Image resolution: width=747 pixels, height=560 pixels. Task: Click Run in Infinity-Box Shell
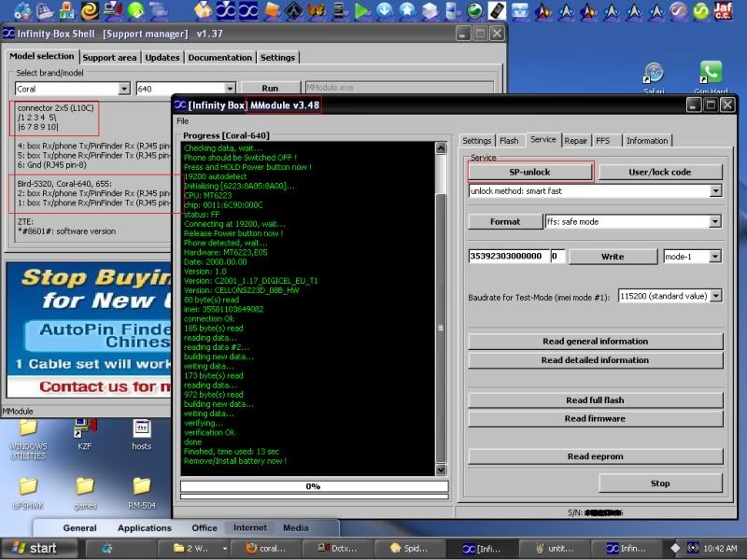click(270, 88)
